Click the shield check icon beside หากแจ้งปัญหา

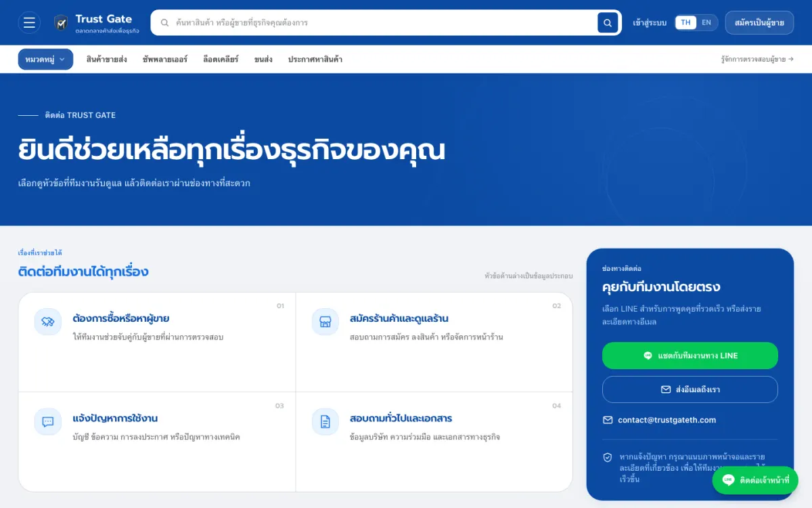pos(608,458)
